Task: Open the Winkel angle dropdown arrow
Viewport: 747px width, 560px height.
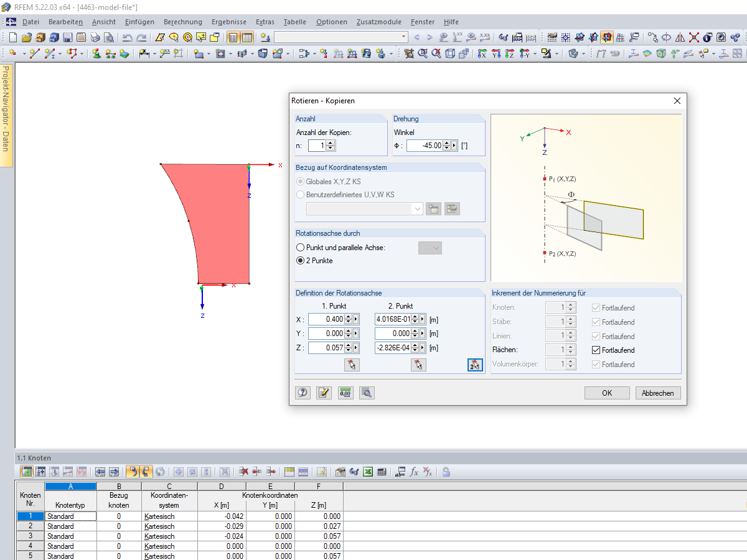Action: pos(454,146)
